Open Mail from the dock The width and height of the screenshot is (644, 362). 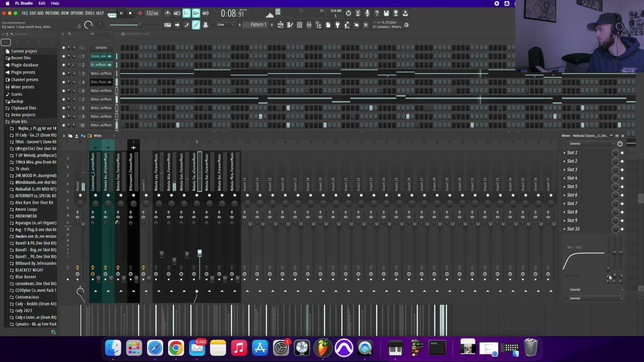(x=197, y=347)
